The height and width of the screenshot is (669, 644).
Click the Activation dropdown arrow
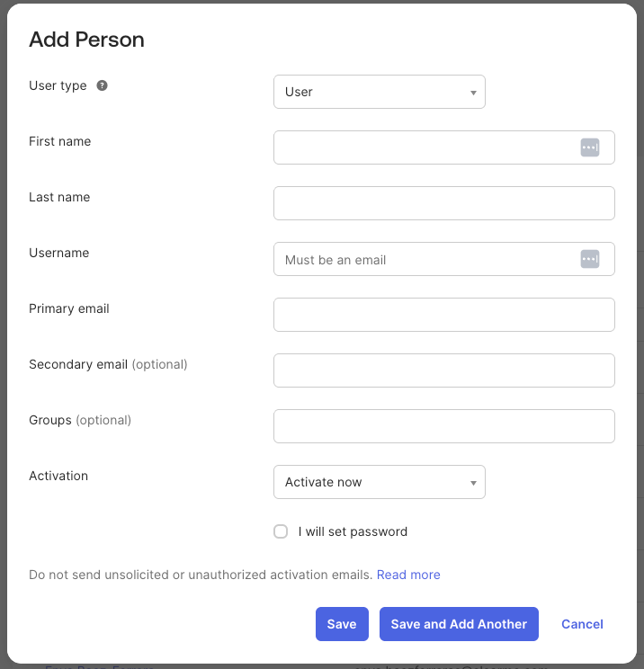(473, 483)
